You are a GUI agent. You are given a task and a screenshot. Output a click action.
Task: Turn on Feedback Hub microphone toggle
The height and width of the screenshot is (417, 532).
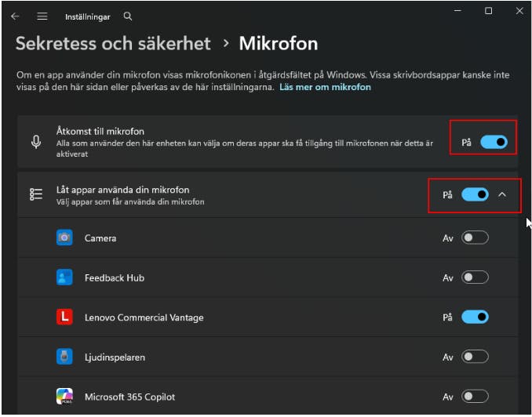pyautogui.click(x=475, y=277)
